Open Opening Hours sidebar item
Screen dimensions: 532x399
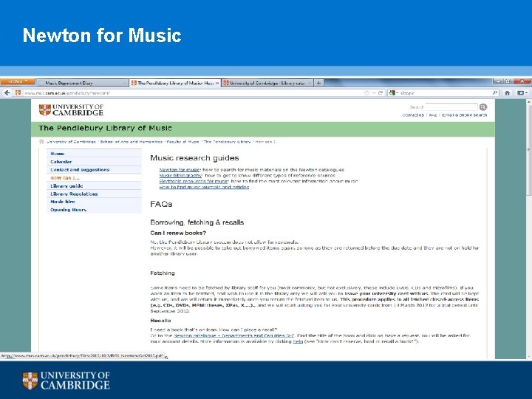pyautogui.click(x=94, y=210)
